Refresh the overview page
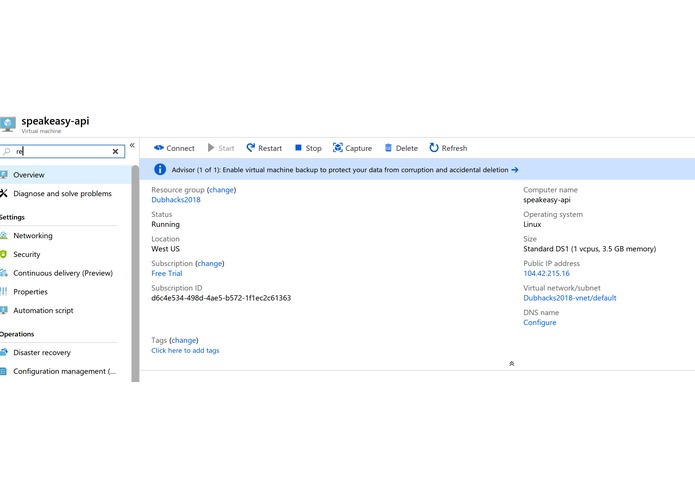The image size is (695, 494). click(448, 148)
